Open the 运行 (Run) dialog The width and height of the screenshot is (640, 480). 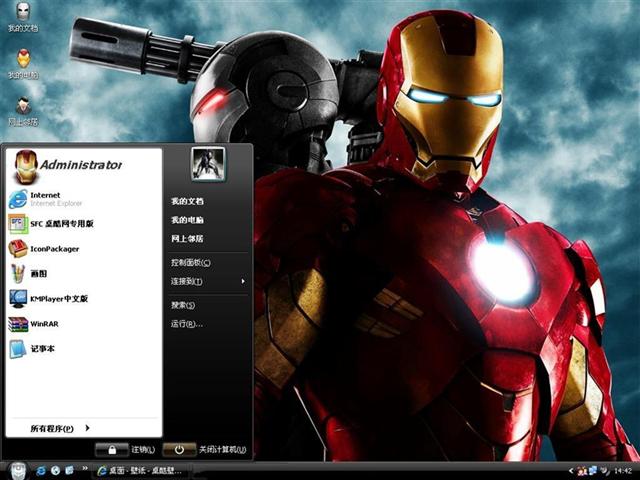click(186, 324)
